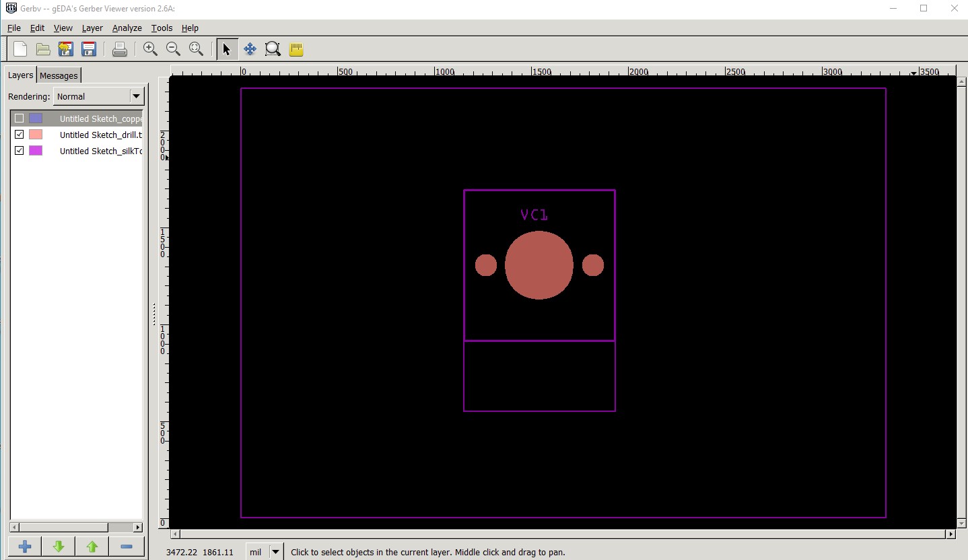Switch to the Messages tab
968x560 pixels.
click(59, 75)
